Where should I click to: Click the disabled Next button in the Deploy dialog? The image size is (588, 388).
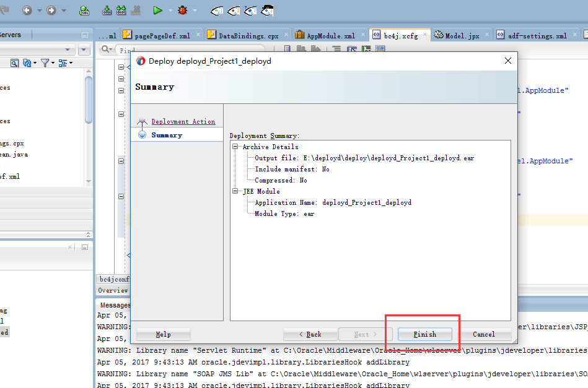(x=365, y=334)
